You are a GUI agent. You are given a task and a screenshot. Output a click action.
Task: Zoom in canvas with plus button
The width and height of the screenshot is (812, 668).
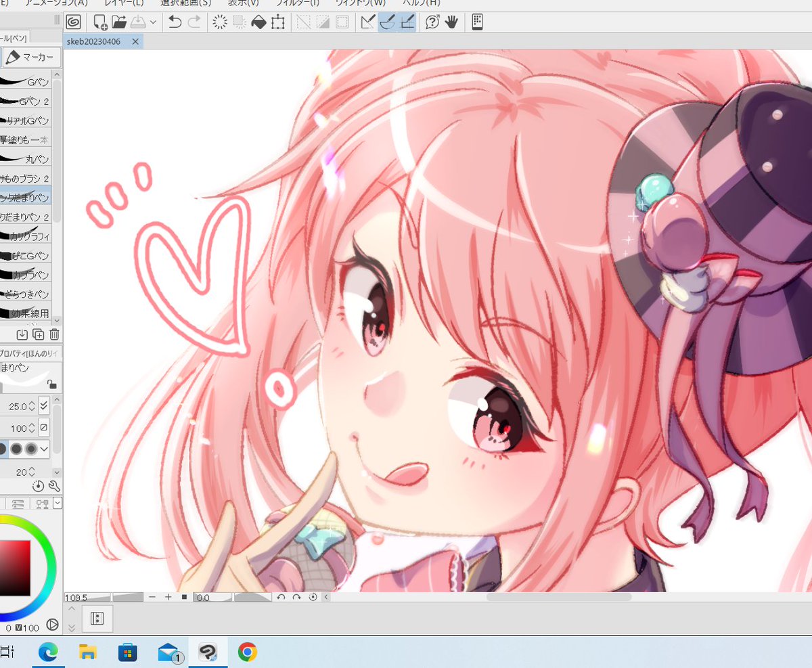coord(168,597)
